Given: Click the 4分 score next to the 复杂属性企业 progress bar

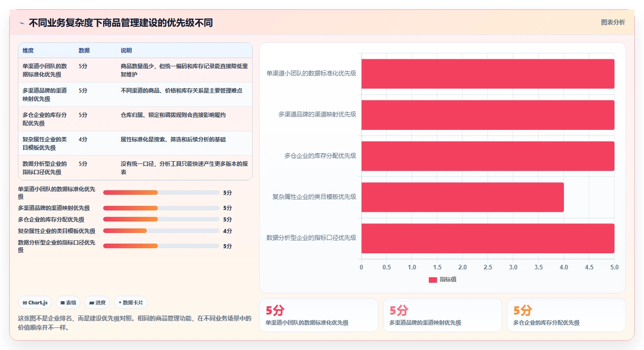Looking at the screenshot, I should coord(227,231).
